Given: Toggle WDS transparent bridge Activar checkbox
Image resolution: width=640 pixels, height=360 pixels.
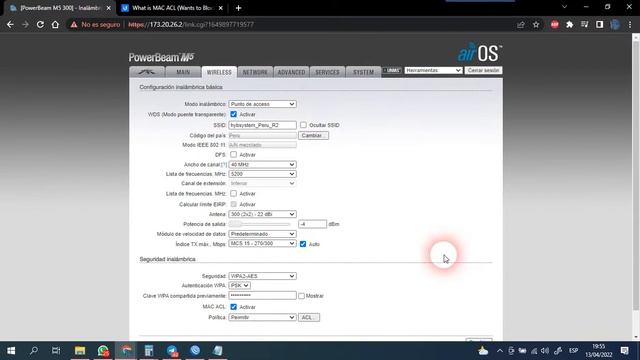Looking at the screenshot, I should pyautogui.click(x=233, y=114).
